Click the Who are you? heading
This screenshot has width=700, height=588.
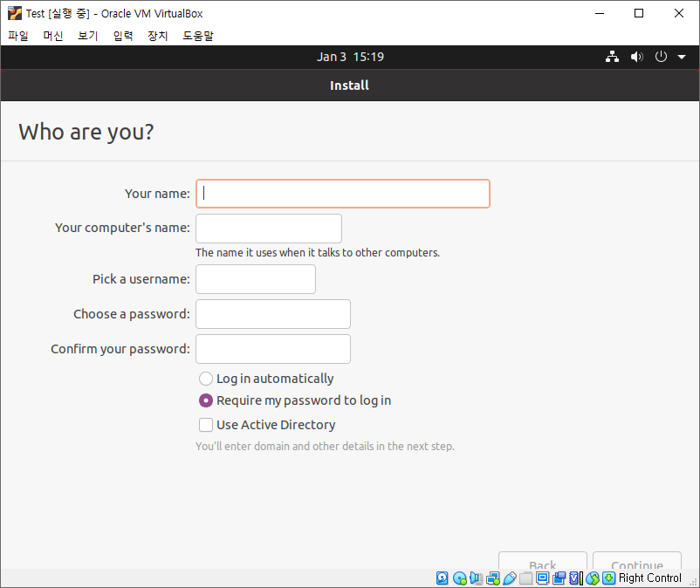(86, 132)
